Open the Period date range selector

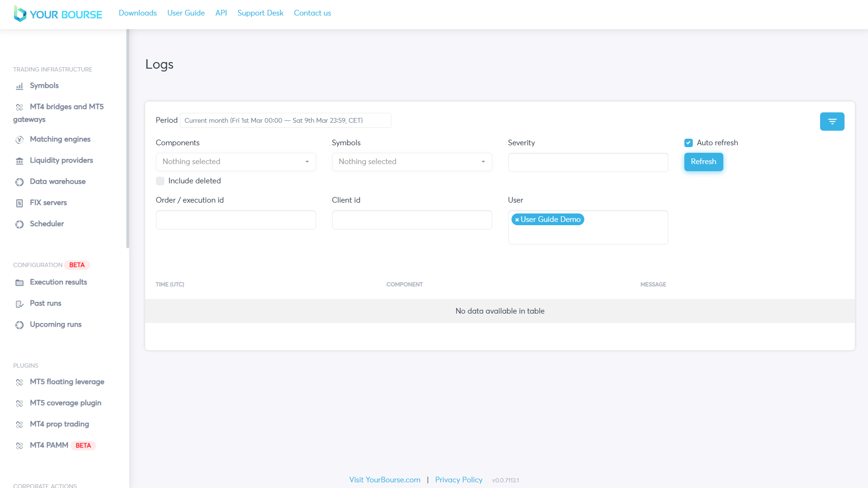point(285,120)
